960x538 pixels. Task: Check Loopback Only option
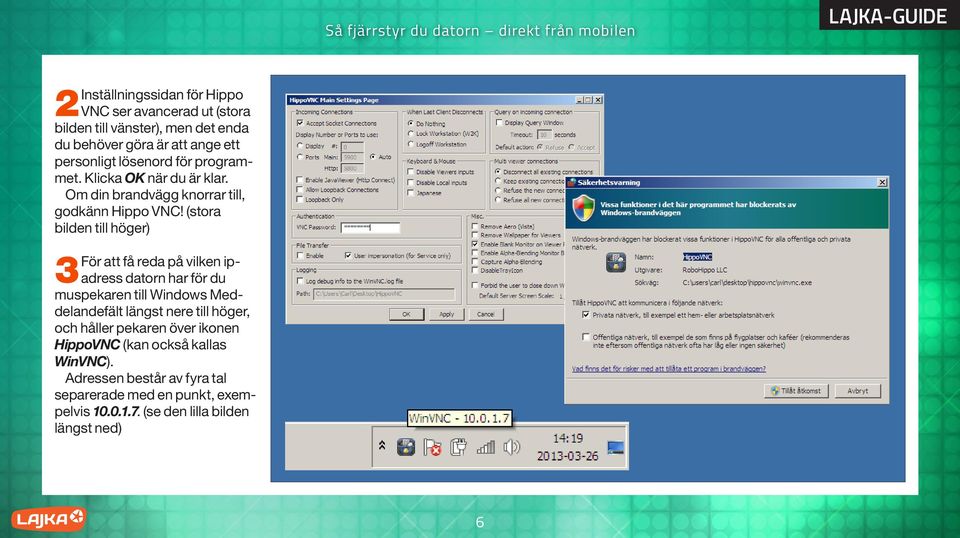[x=299, y=200]
